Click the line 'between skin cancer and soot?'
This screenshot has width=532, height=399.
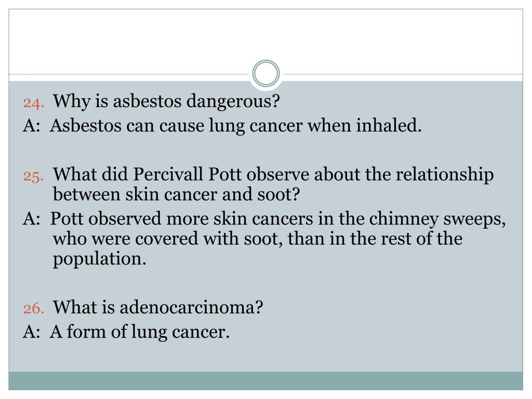point(177,194)
